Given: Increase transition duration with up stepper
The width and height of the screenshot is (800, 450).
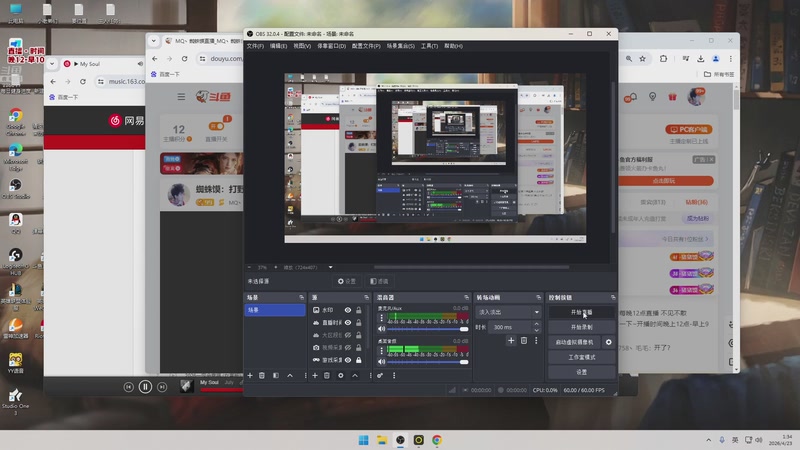Looking at the screenshot, I should point(536,324).
